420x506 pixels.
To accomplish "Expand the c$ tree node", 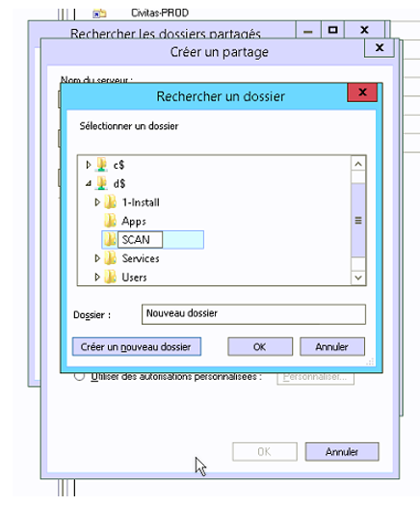I will pyautogui.click(x=89, y=165).
